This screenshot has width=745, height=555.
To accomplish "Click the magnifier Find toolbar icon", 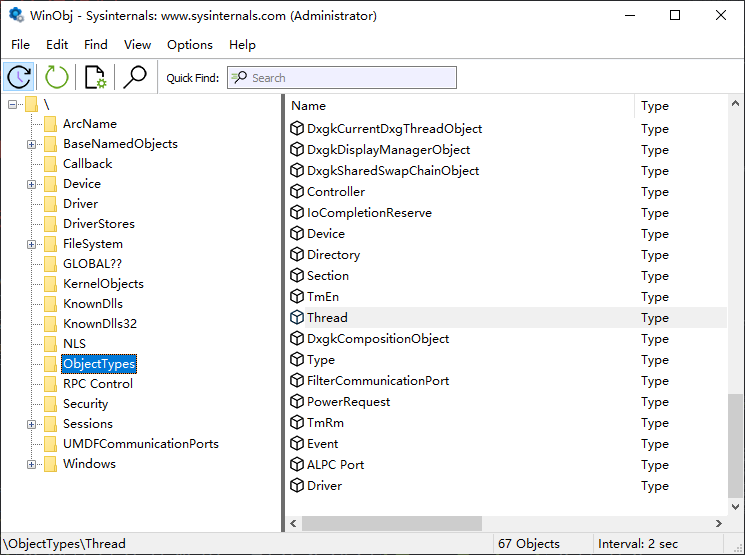I will (135, 77).
